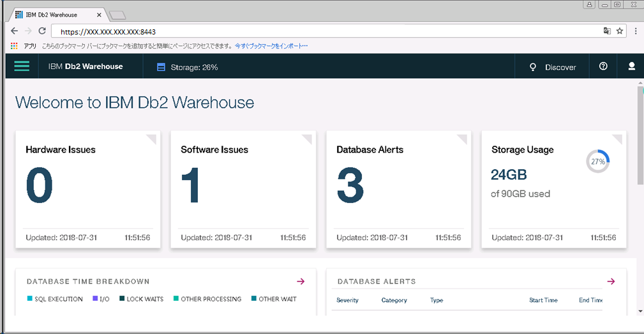Flip the Hardware Issues card corner

151,139
